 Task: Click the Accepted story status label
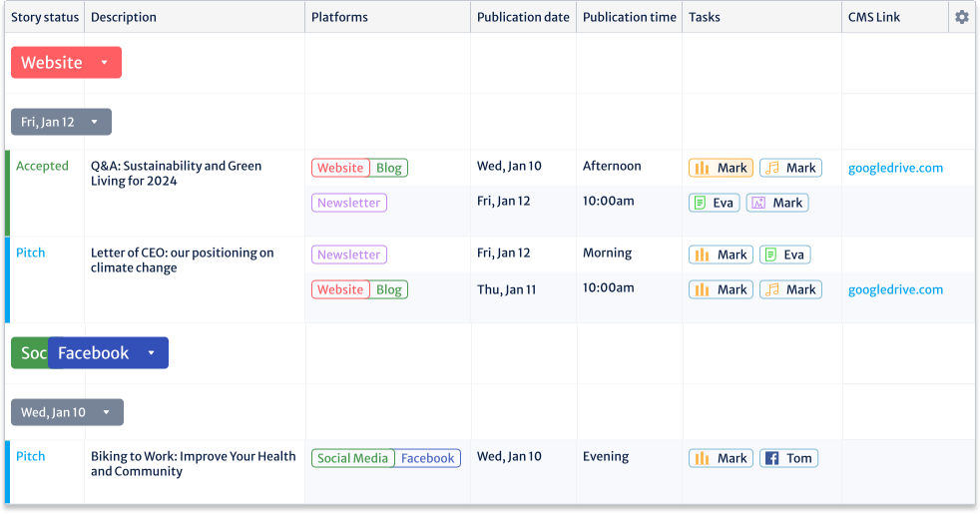(42, 166)
